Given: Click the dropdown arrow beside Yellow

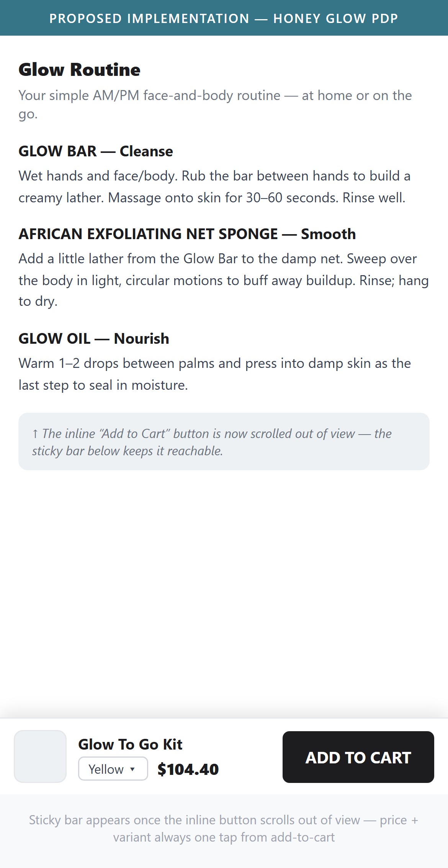Looking at the screenshot, I should click(132, 769).
